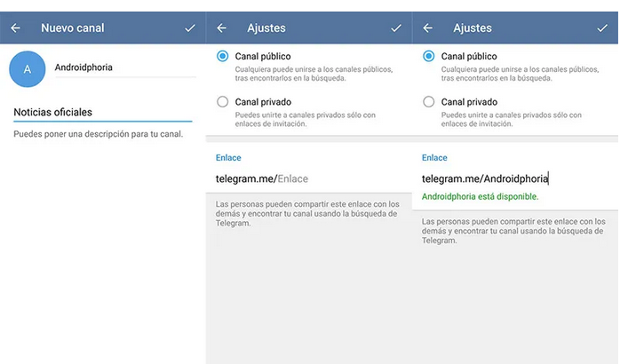Tap the Androidphoria está disponible message
Screen dimensions: 620x364
(480, 196)
